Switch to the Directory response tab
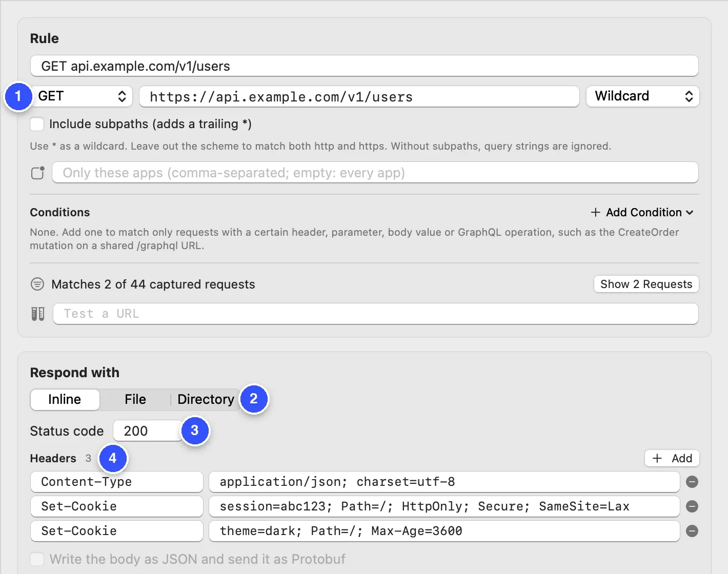 tap(206, 400)
